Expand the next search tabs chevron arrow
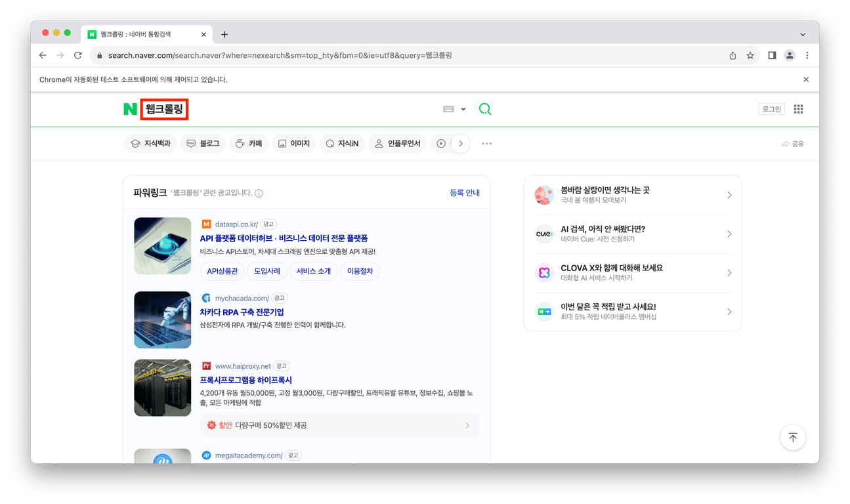This screenshot has width=850, height=504. (461, 143)
